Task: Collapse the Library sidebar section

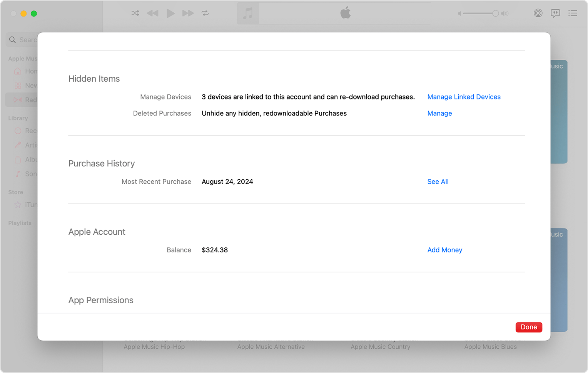Action: click(x=18, y=118)
